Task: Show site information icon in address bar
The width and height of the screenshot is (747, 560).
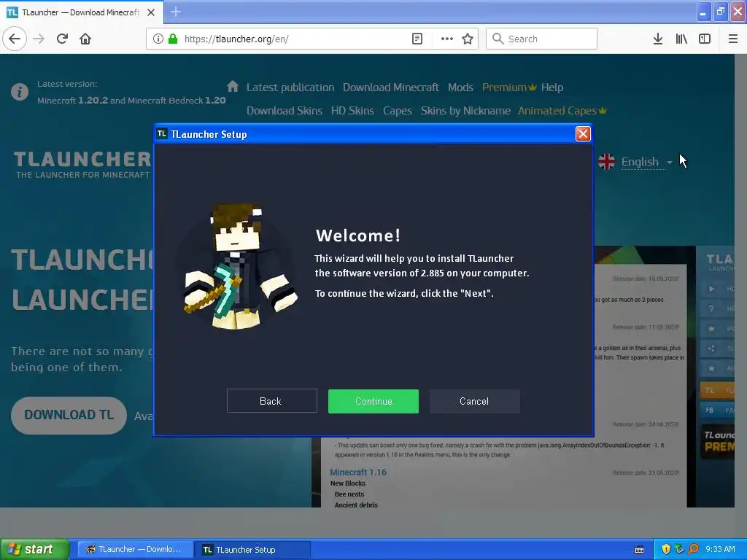Action: [158, 39]
